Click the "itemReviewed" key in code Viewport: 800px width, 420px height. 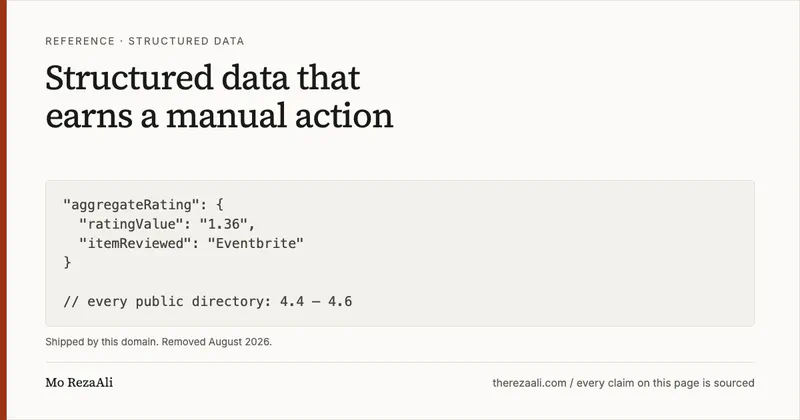(x=135, y=243)
